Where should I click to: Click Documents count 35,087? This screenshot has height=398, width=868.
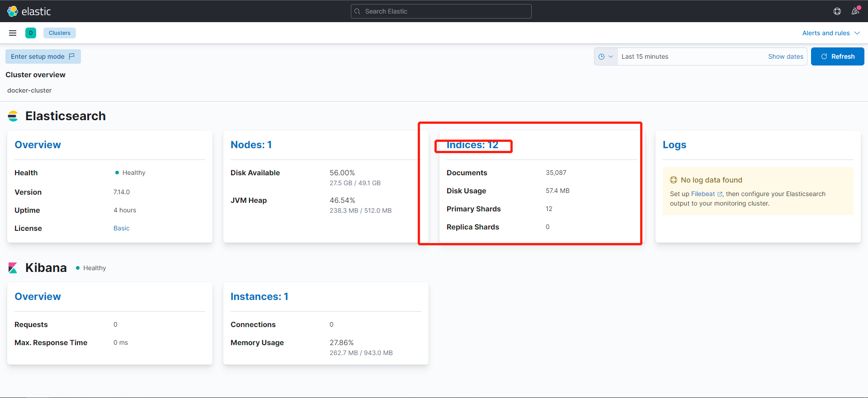pos(556,173)
